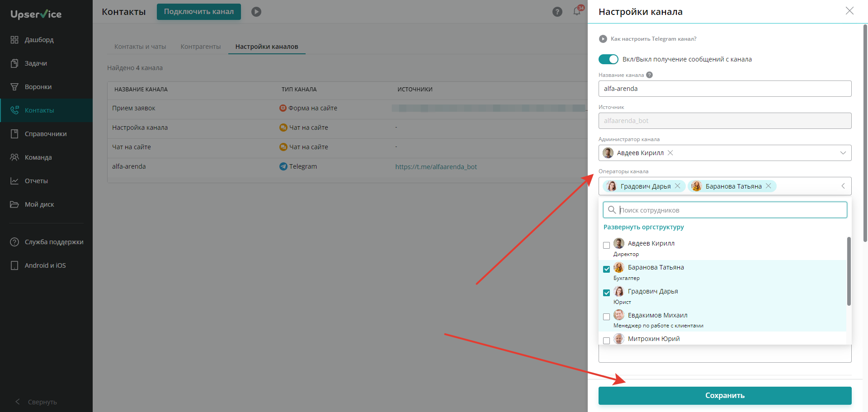
Task: Close the Настройки канала panel
Action: (x=849, y=11)
